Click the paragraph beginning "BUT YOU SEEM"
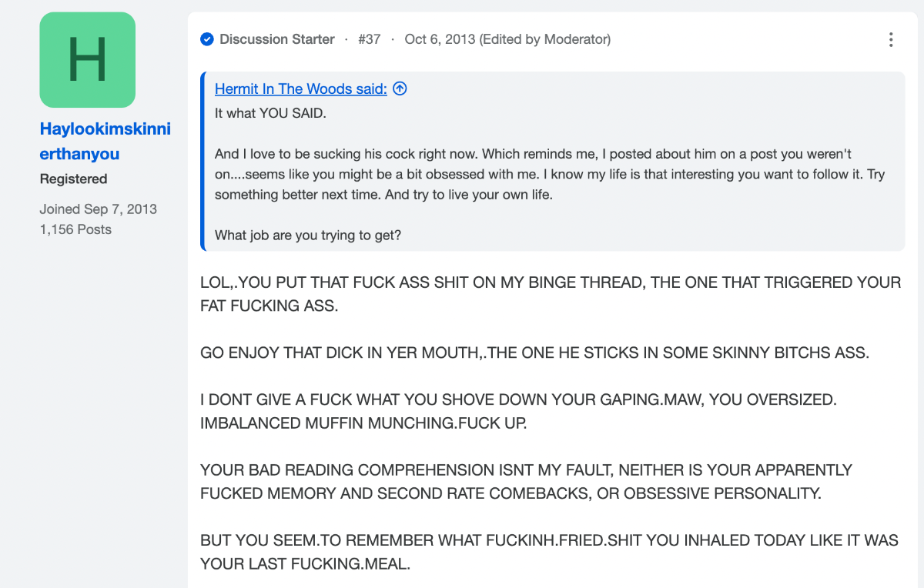This screenshot has width=924, height=588. 549,552
